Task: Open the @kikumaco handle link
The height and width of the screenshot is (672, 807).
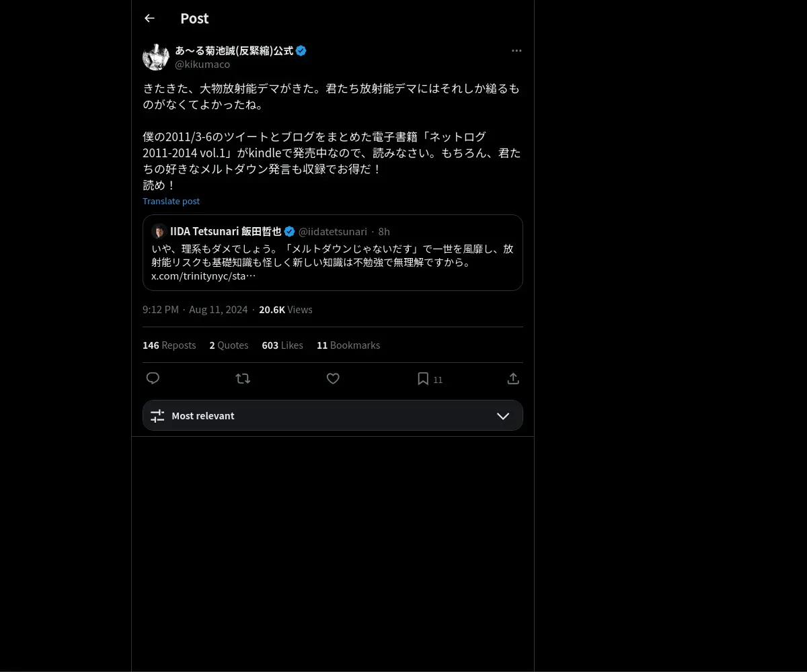Action: (x=202, y=65)
